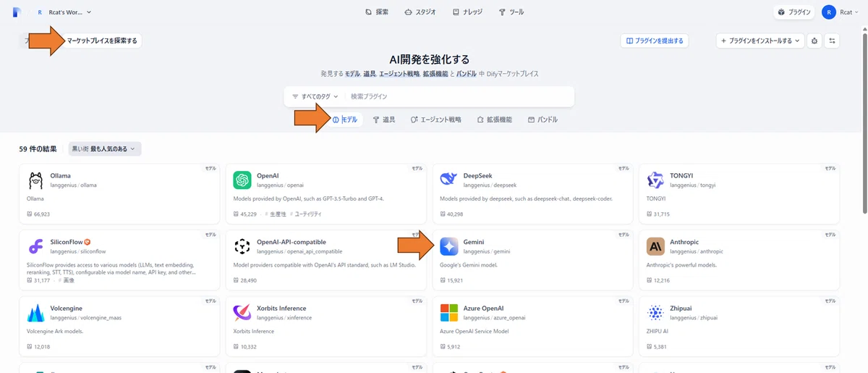The image size is (868, 373).
Task: Open the Rcat's Workspace switcher dropdown
Action: pos(64,12)
